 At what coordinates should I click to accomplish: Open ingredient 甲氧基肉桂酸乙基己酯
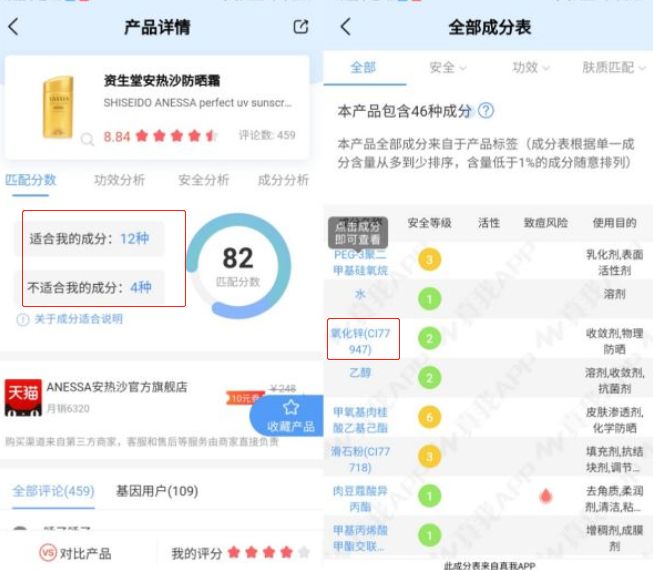click(x=360, y=420)
